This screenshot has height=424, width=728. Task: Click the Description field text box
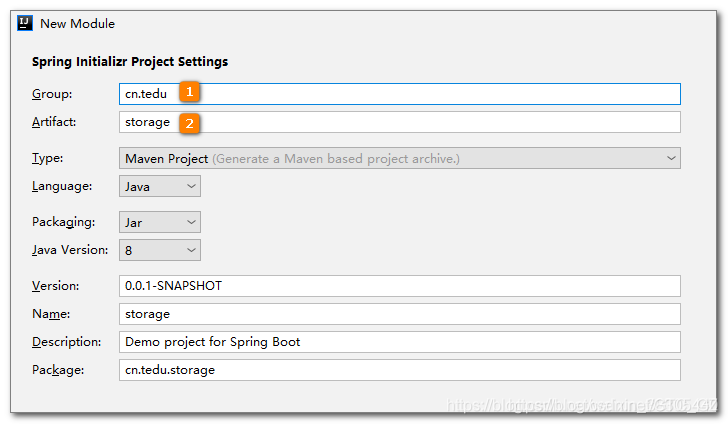click(400, 342)
